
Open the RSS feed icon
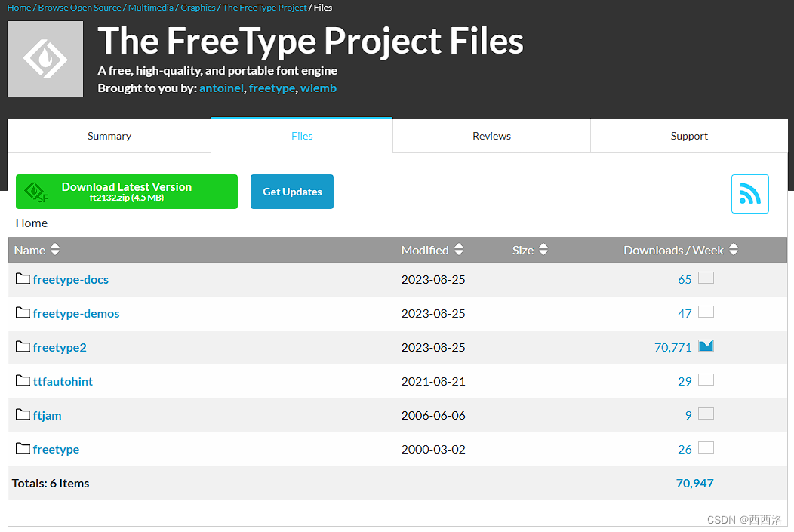point(750,194)
